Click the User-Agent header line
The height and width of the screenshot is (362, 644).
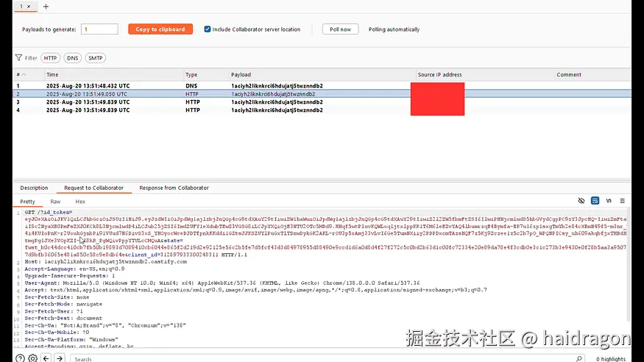coord(222,283)
